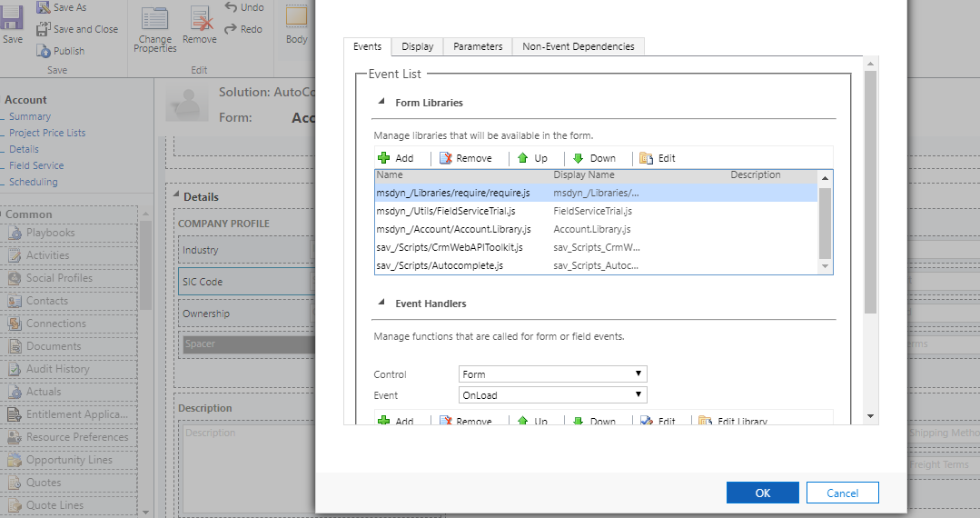Open the Non-Event Dependencies tab

click(x=579, y=46)
